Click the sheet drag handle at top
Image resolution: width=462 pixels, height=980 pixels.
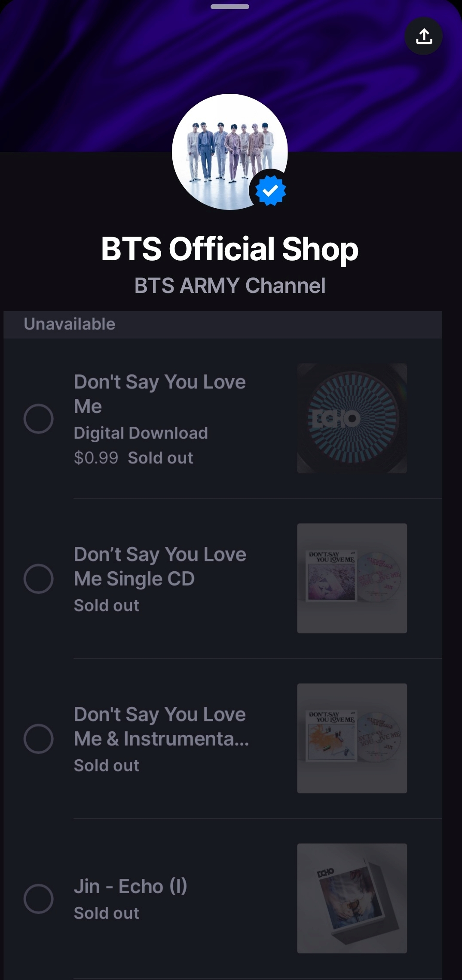(230, 7)
